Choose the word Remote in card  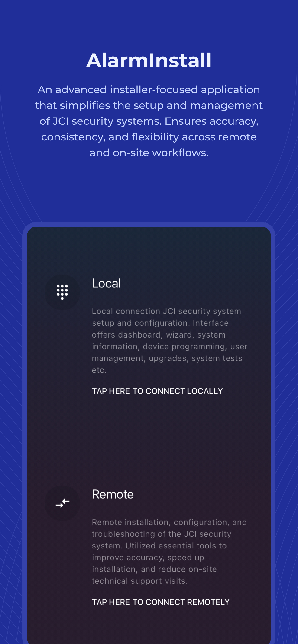click(x=113, y=494)
